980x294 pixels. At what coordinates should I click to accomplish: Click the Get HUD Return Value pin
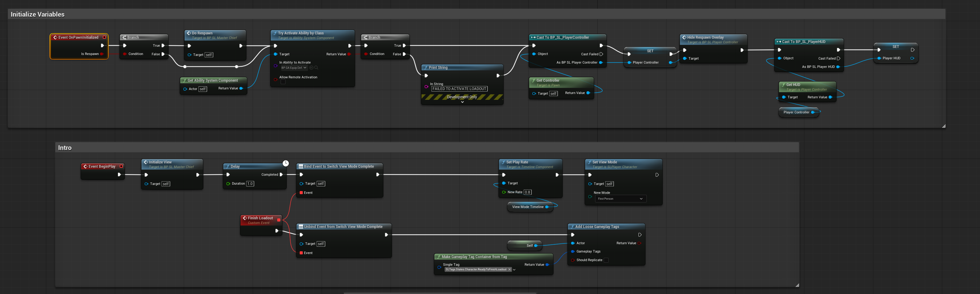830,97
